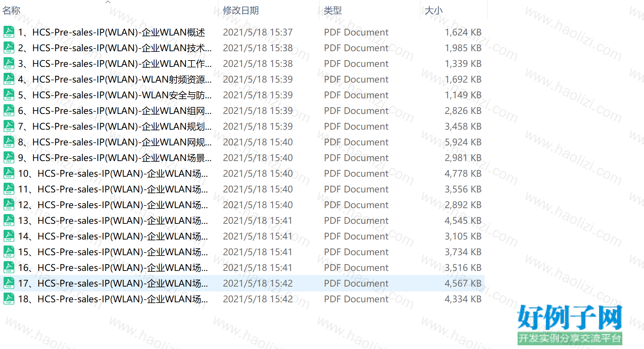Click the PDF icon of file number 10
644x349 pixels.
coord(9,173)
